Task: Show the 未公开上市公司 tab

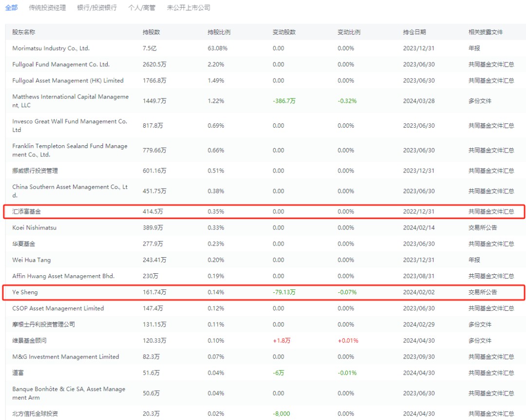Action: point(188,8)
